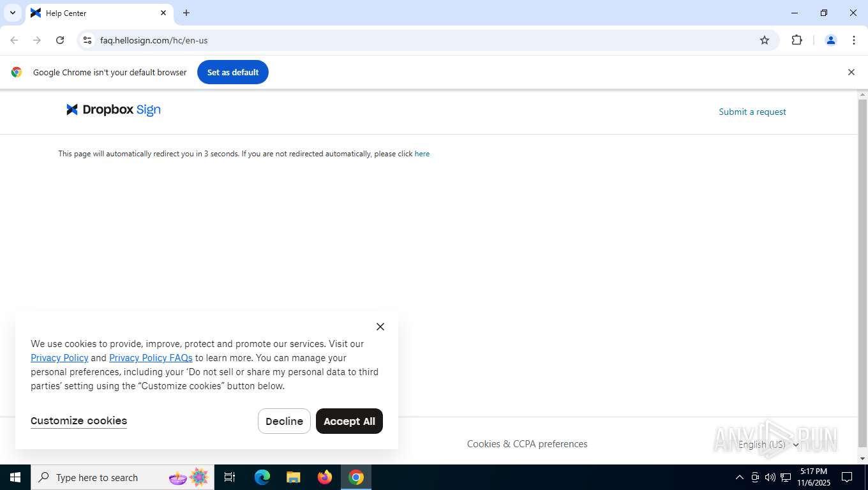The image size is (868, 490).
Task: Set Chrome as default browser
Action: tap(233, 72)
